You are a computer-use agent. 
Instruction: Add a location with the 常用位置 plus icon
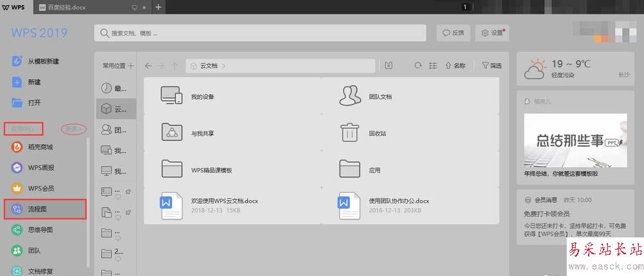[x=131, y=65]
